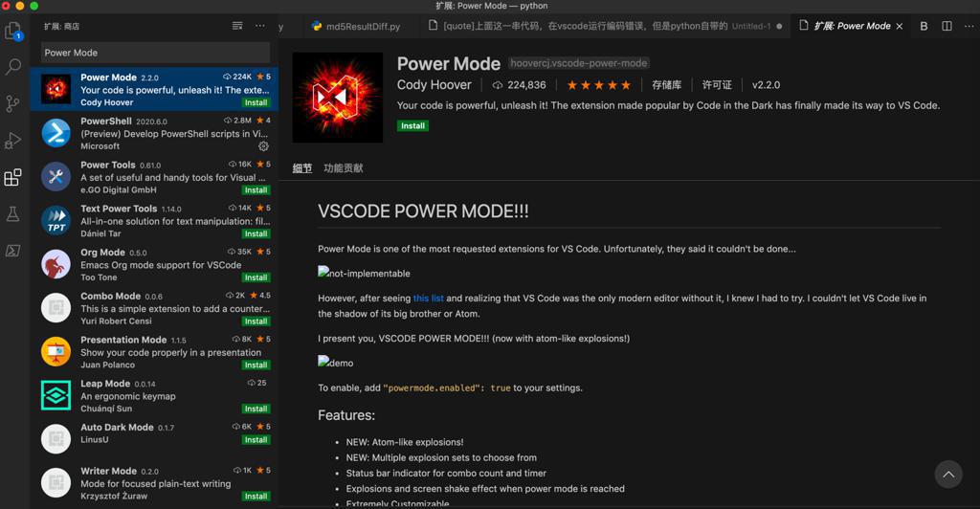980x509 pixels.
Task: Select the Org Mode unicorn icon
Action: [x=56, y=263]
